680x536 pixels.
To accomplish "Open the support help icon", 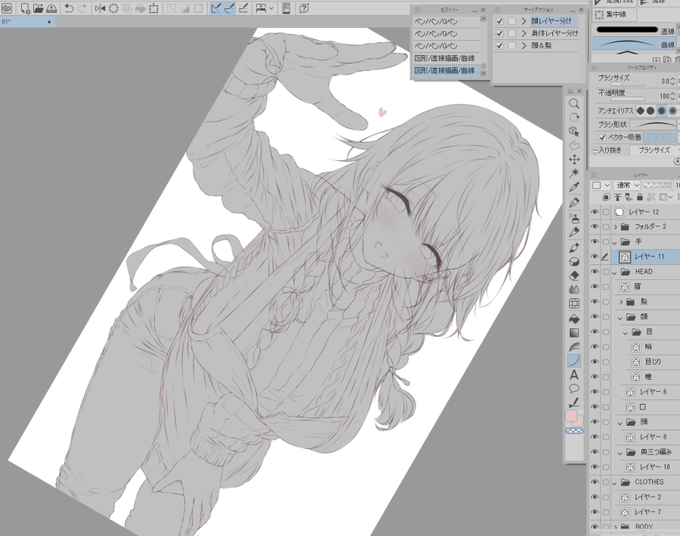I will [304, 8].
